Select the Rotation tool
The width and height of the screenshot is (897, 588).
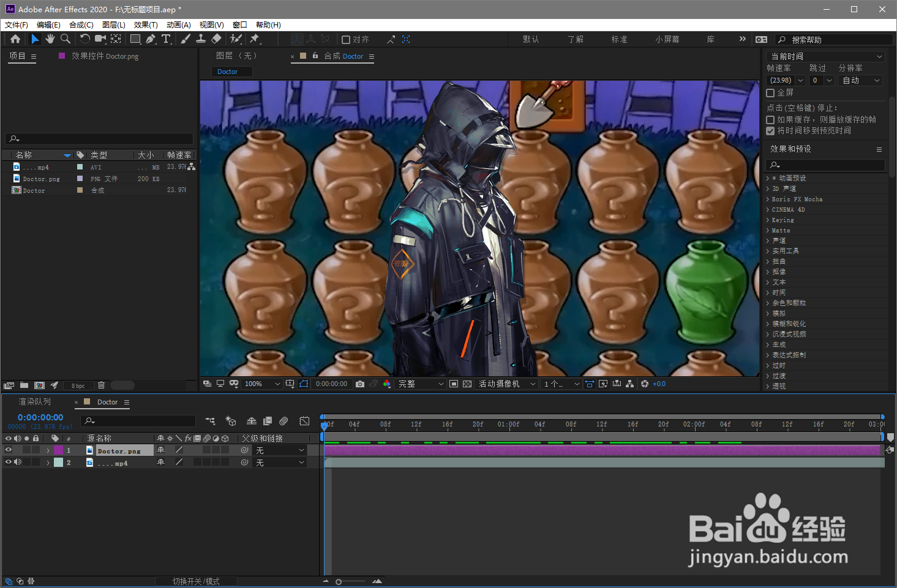point(85,39)
